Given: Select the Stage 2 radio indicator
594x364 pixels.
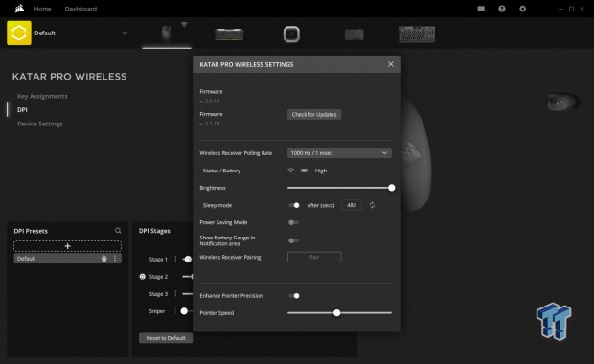Looking at the screenshot, I should [143, 277].
